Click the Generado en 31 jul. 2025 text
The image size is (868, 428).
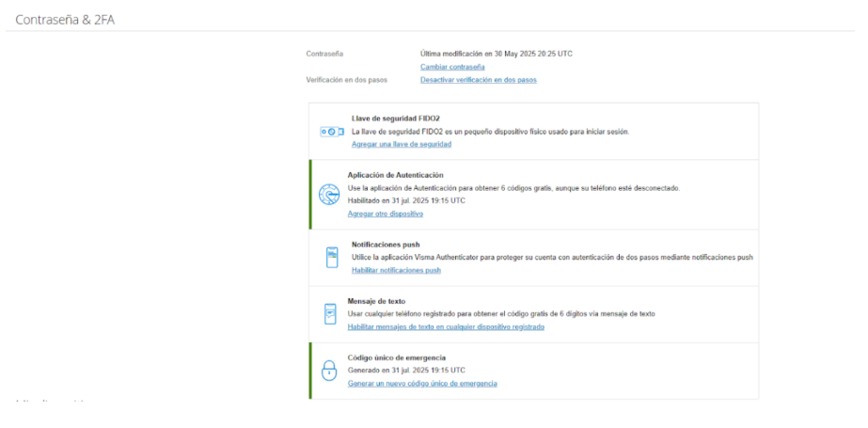click(406, 370)
